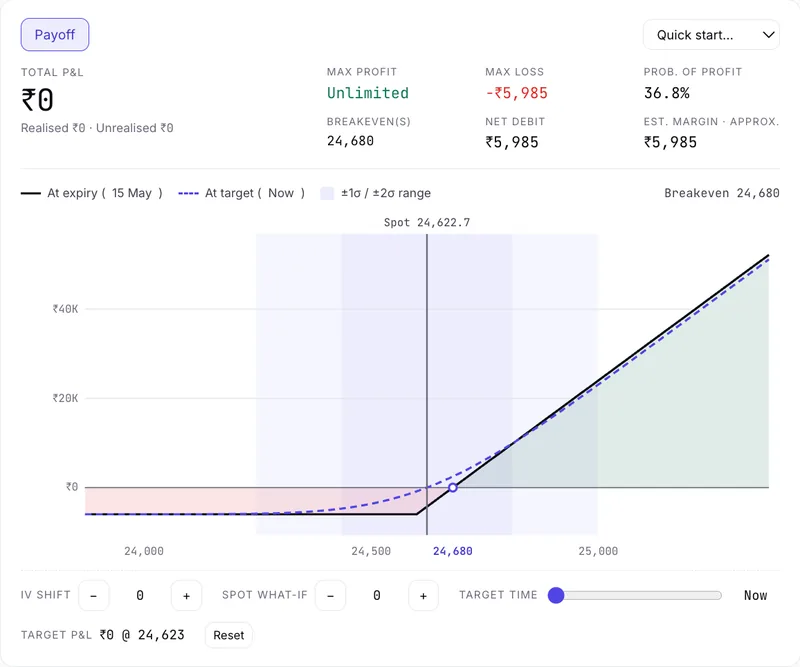Click the 'Unlimited' max profit value
The height and width of the screenshot is (667, 800).
tap(368, 93)
